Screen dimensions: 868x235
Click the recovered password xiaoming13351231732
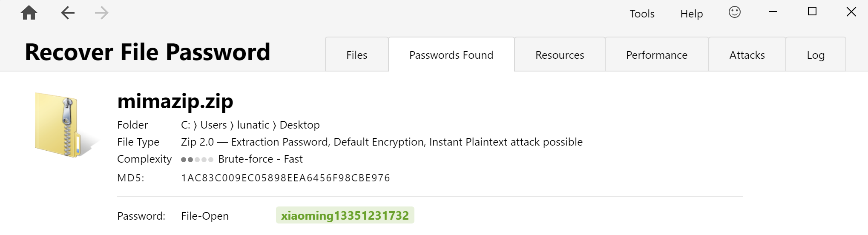point(345,215)
